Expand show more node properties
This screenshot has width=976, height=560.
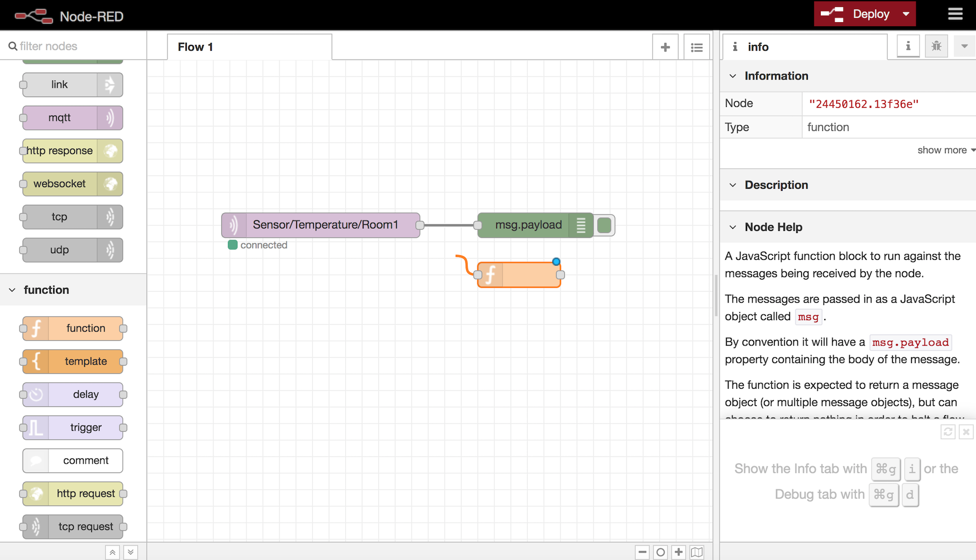[x=946, y=150]
